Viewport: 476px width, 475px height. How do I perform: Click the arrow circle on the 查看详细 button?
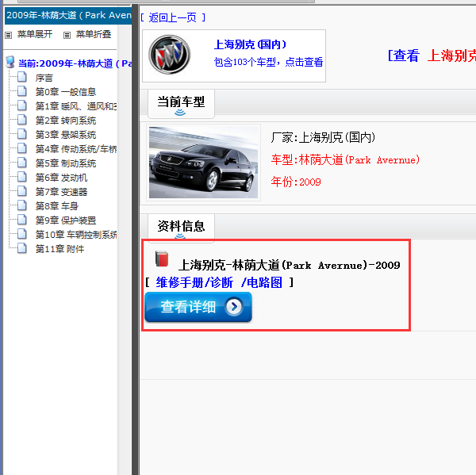coord(234,307)
